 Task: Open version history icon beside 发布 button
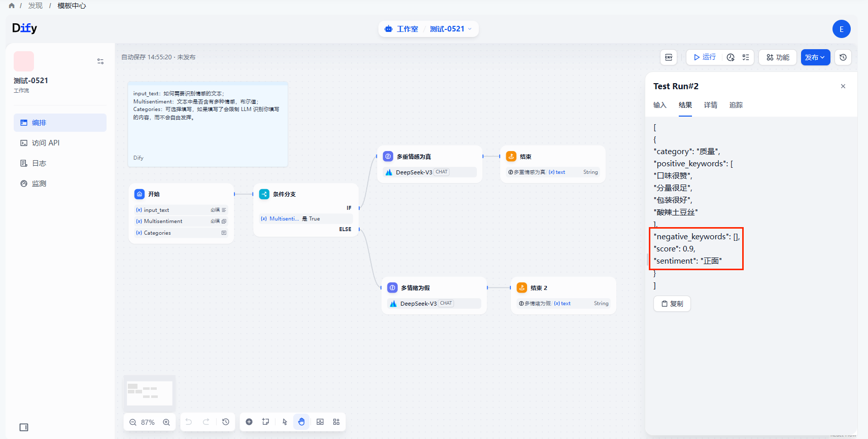[843, 57]
